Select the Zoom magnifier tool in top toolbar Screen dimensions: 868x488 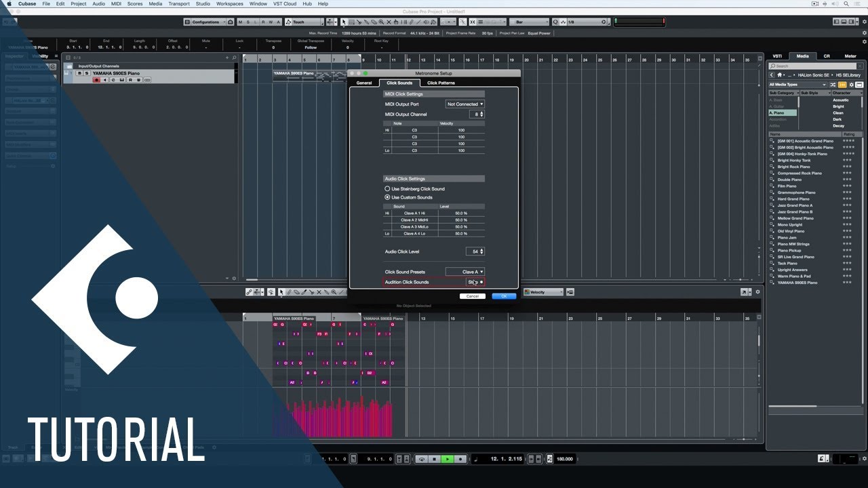pyautogui.click(x=381, y=22)
